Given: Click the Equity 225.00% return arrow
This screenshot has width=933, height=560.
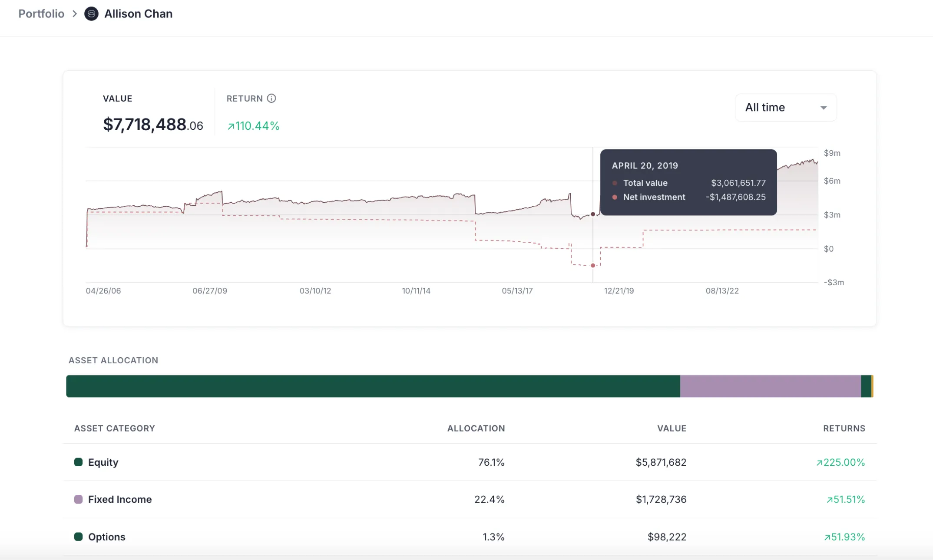Looking at the screenshot, I should point(819,463).
